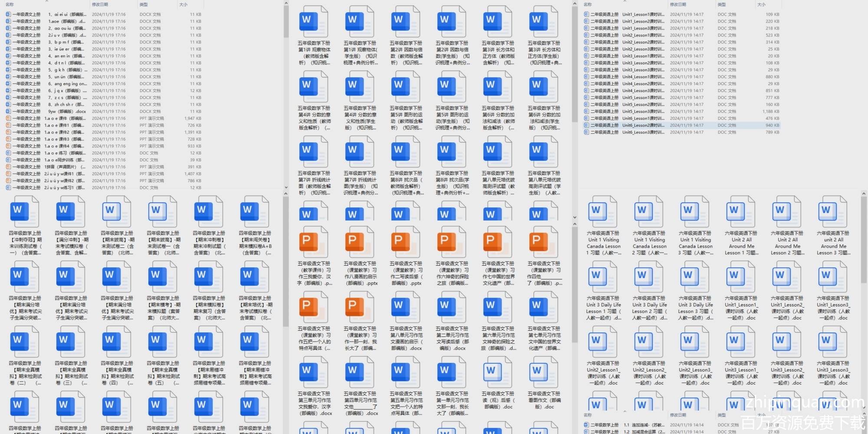The height and width of the screenshot is (434, 868).
Task: Open Word file 五年级数学下册 第1讲 观察物体 教师版
Action: click(x=313, y=21)
